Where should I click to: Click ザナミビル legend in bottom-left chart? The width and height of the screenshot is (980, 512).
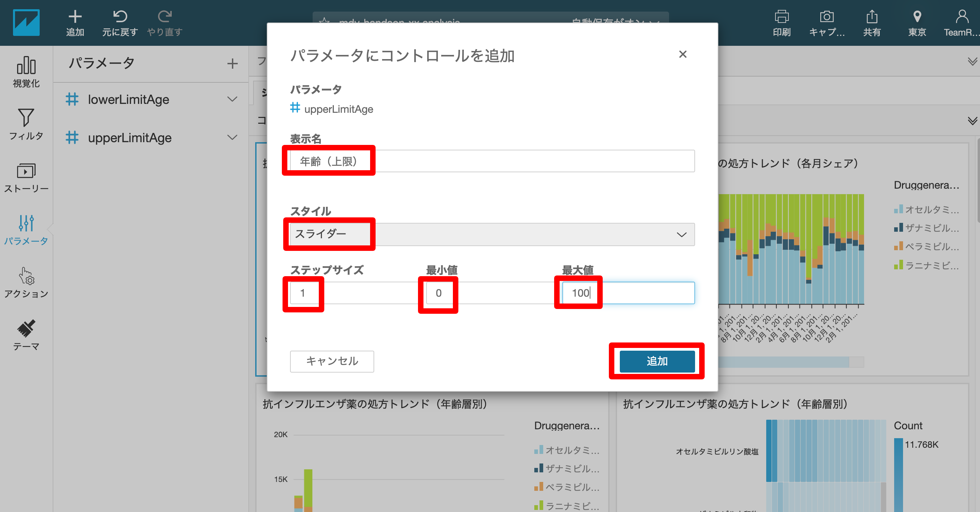[567, 468]
